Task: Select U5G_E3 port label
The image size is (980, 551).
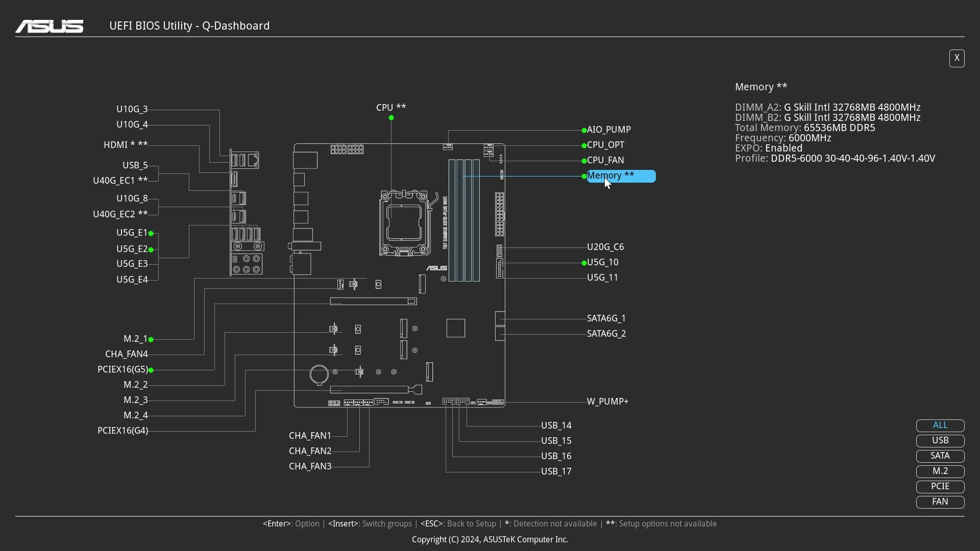Action: [x=132, y=264]
